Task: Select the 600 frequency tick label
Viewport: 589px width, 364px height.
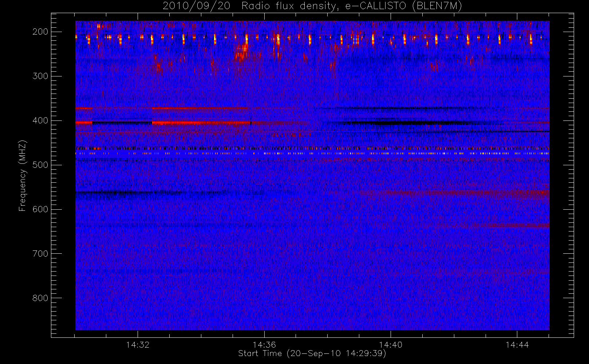Action: click(40, 209)
